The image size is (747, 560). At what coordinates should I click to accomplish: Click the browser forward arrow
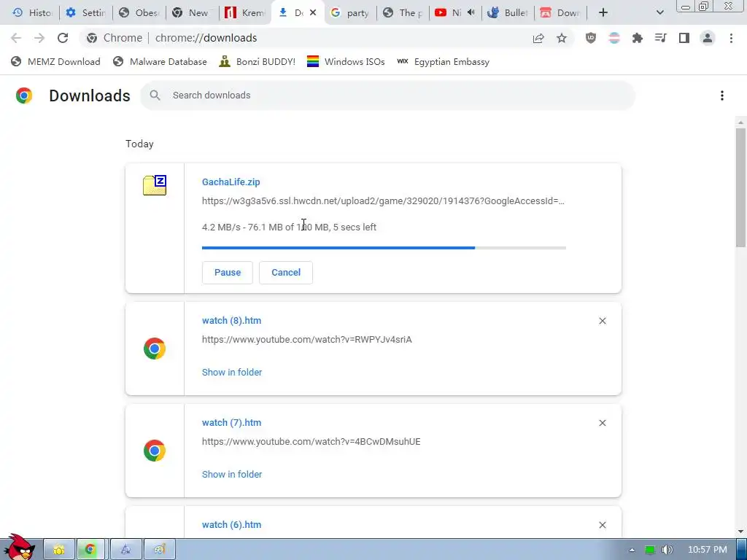(x=39, y=38)
